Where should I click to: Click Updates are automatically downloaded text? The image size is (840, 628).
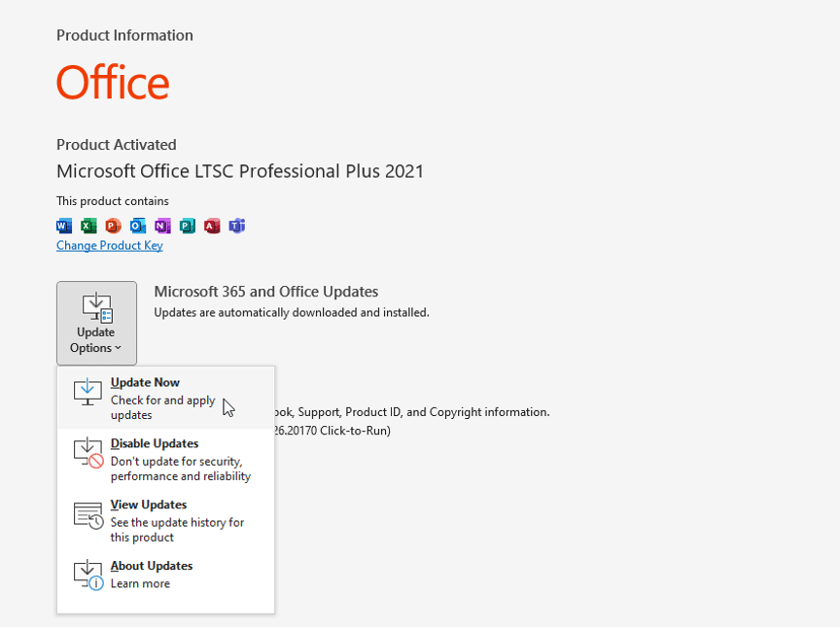[x=292, y=312]
